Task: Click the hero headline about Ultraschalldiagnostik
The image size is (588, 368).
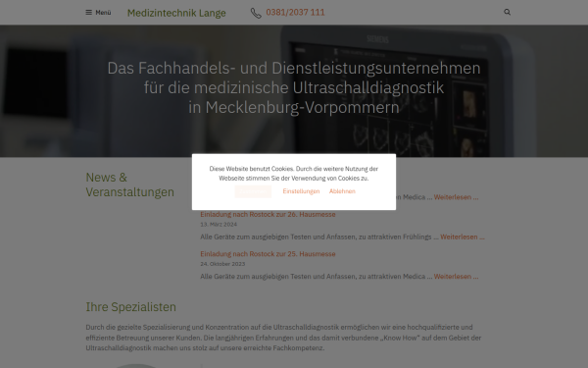Action: [x=294, y=87]
